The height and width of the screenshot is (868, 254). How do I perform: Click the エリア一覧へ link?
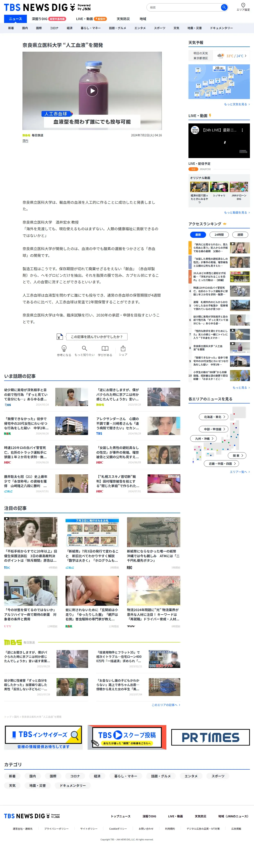tap(240, 472)
